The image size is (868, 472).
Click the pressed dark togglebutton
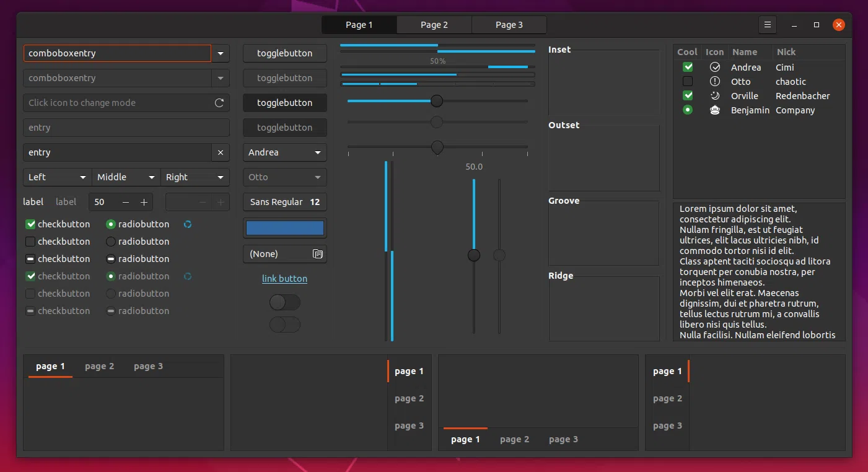[285, 103]
